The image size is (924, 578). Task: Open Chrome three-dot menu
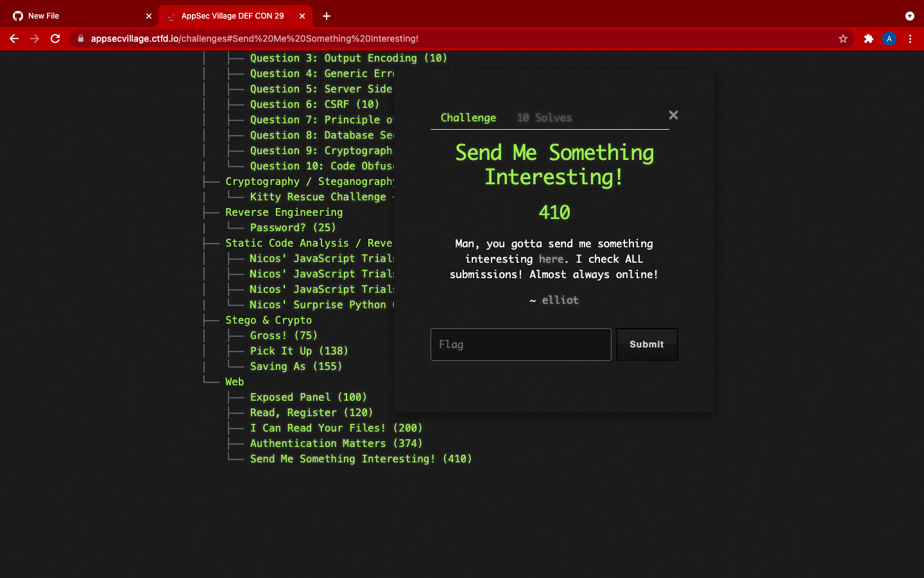point(910,39)
